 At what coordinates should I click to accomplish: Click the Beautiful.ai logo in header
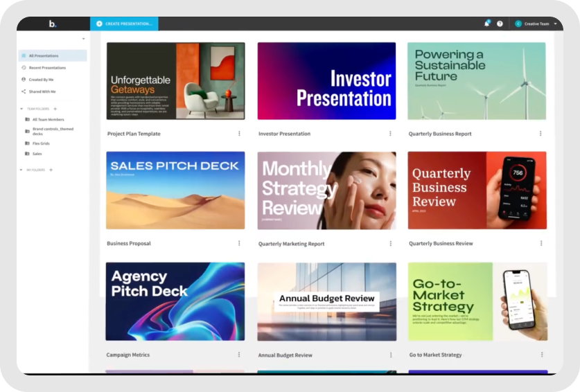coord(53,24)
